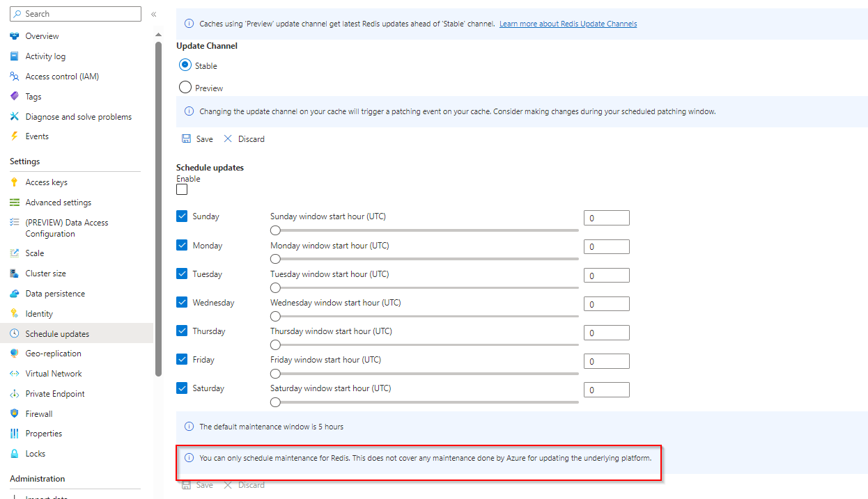Viewport: 868px width, 499px height.
Task: Click Discard under Update Channel
Action: click(244, 139)
